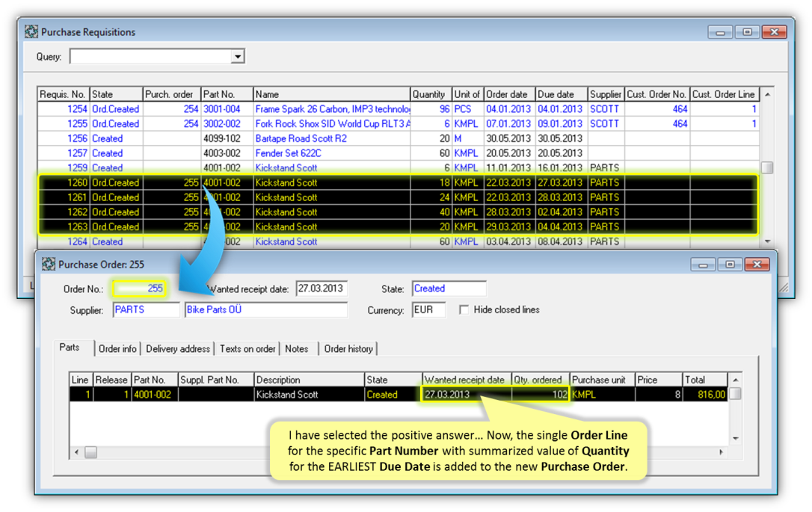Maximize the Purchase Requisitions window
Image resolution: width=812 pixels, height=512 pixels.
[747, 32]
